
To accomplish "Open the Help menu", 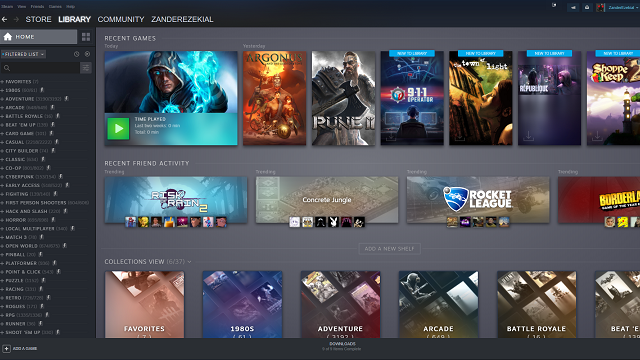I will 70,7.
